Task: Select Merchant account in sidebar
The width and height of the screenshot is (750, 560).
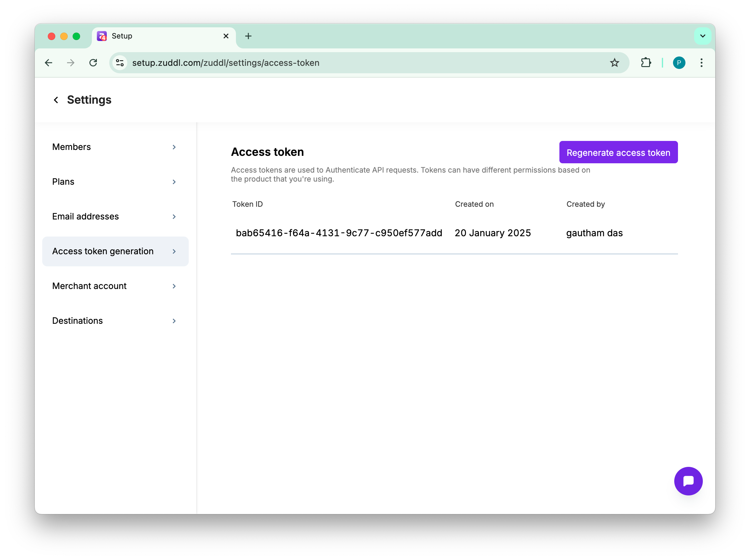Action: click(89, 286)
